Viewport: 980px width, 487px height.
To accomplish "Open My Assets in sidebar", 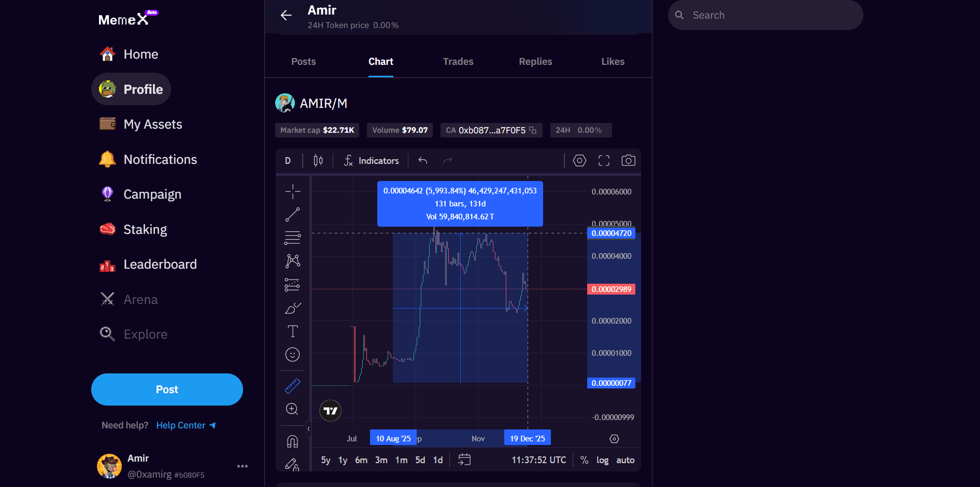I will pyautogui.click(x=152, y=124).
